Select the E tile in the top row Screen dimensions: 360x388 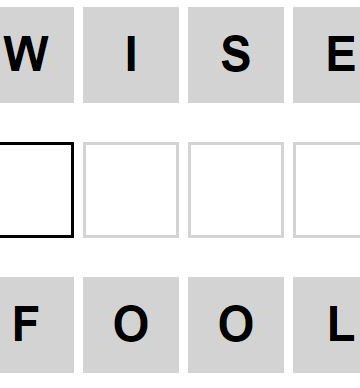click(327, 55)
